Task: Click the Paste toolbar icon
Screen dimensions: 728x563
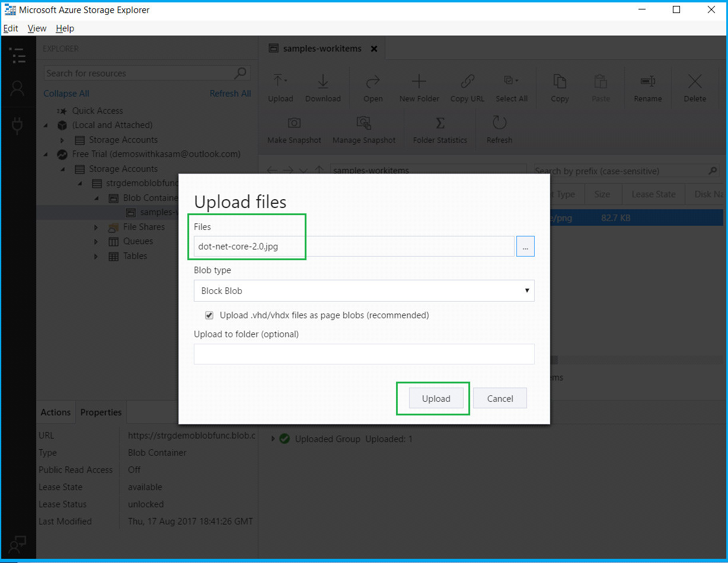Action: (601, 81)
